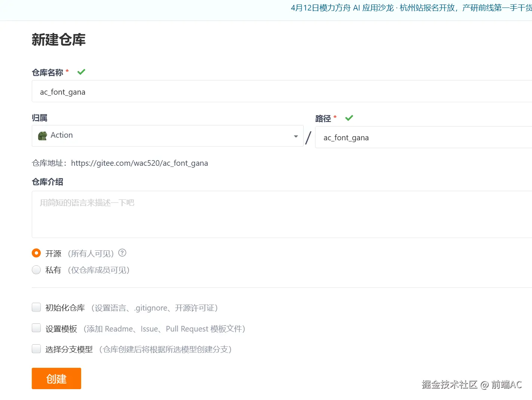Click the Action account avatar icon
The image size is (532, 400).
click(x=42, y=135)
